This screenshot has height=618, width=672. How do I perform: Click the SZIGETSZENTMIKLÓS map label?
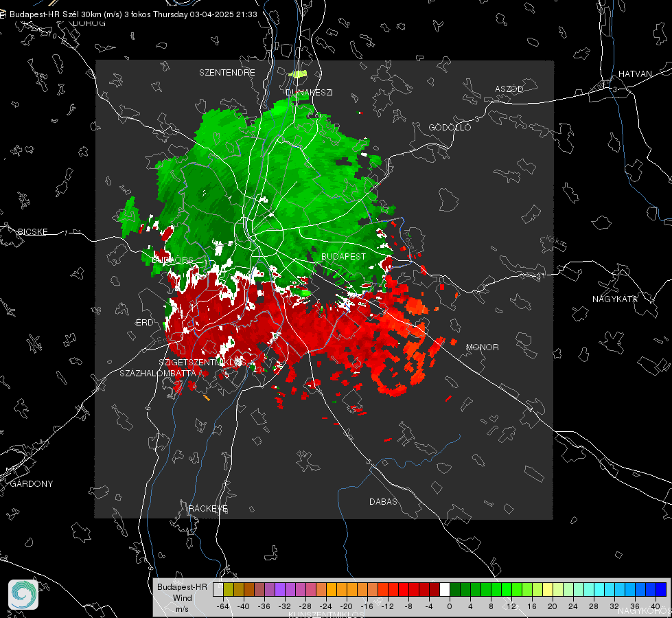click(x=202, y=363)
